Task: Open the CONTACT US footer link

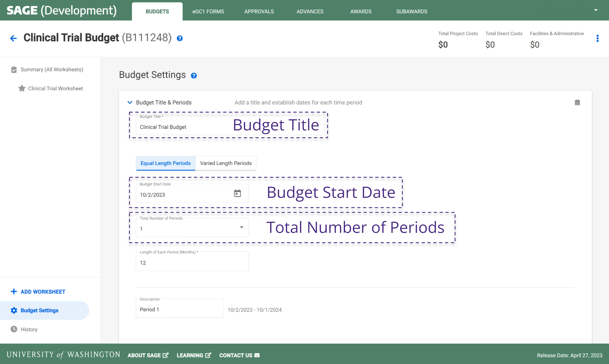Action: (239, 355)
